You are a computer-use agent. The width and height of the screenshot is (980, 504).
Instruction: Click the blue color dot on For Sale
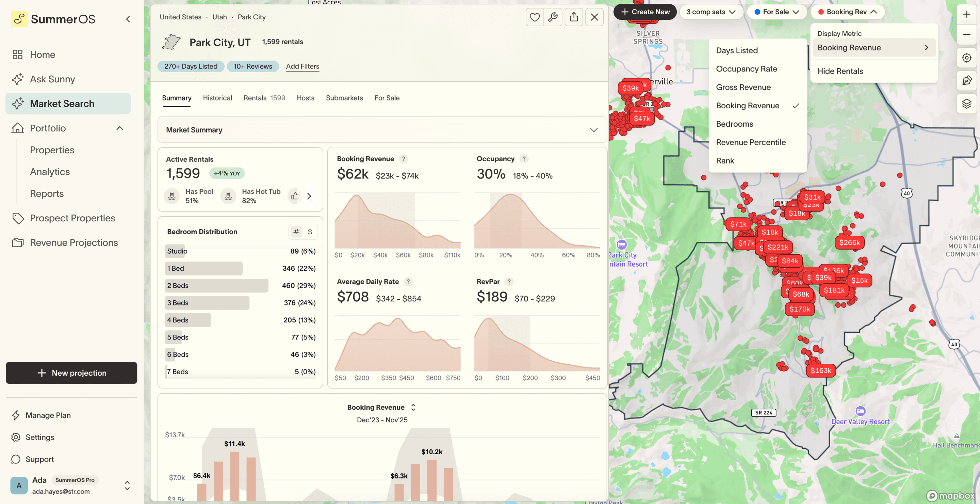pos(757,12)
